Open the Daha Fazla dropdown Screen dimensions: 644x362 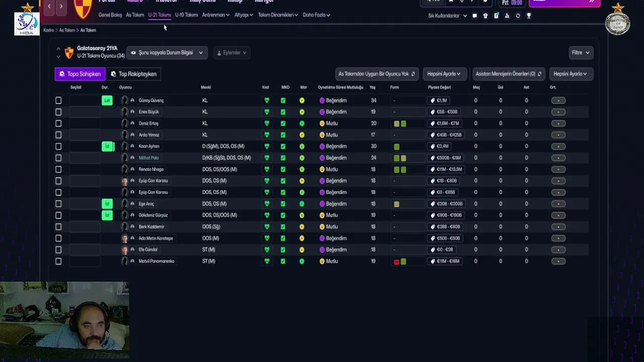click(316, 15)
